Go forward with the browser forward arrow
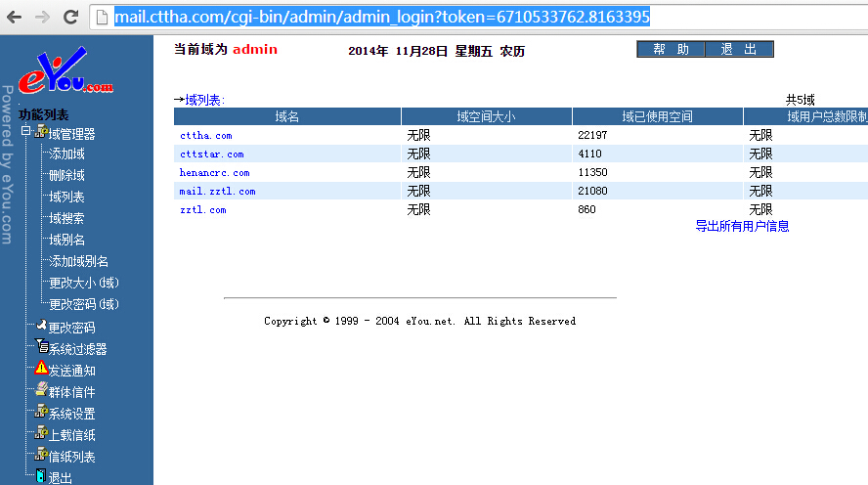868x485 pixels. (x=42, y=18)
